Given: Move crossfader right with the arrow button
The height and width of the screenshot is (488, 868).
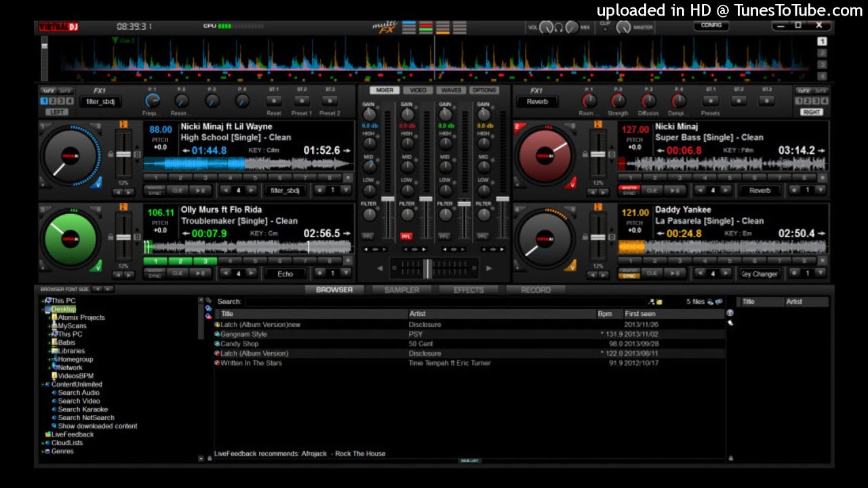Looking at the screenshot, I should click(x=489, y=268).
